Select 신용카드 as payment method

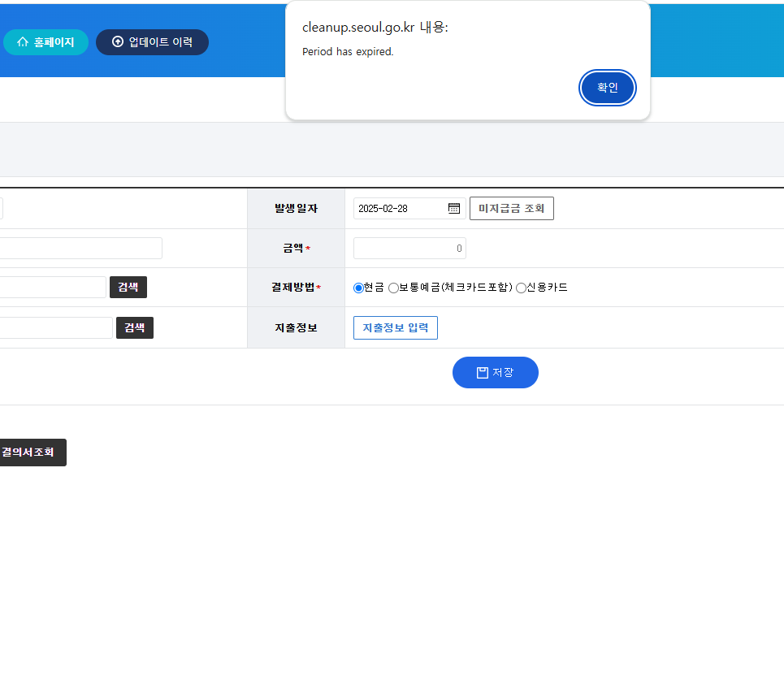pyautogui.click(x=521, y=288)
